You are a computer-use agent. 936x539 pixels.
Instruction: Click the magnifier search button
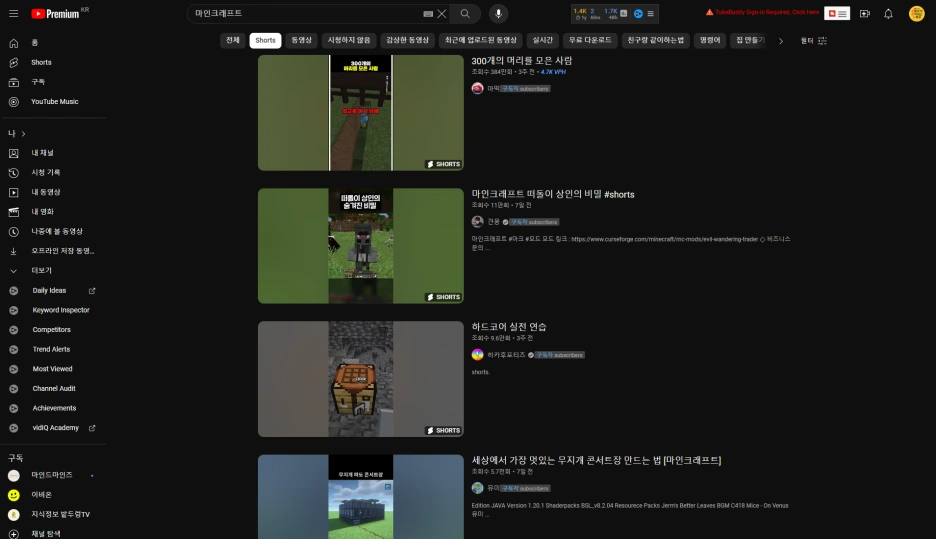point(465,13)
